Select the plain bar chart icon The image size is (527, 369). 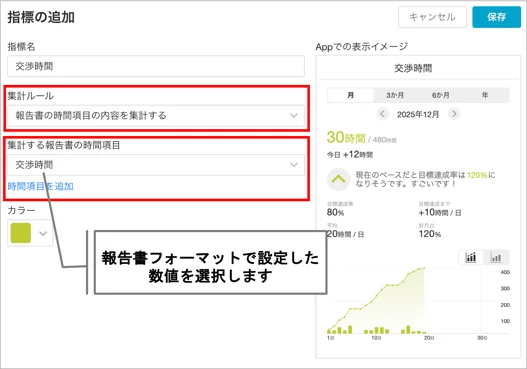pyautogui.click(x=496, y=258)
